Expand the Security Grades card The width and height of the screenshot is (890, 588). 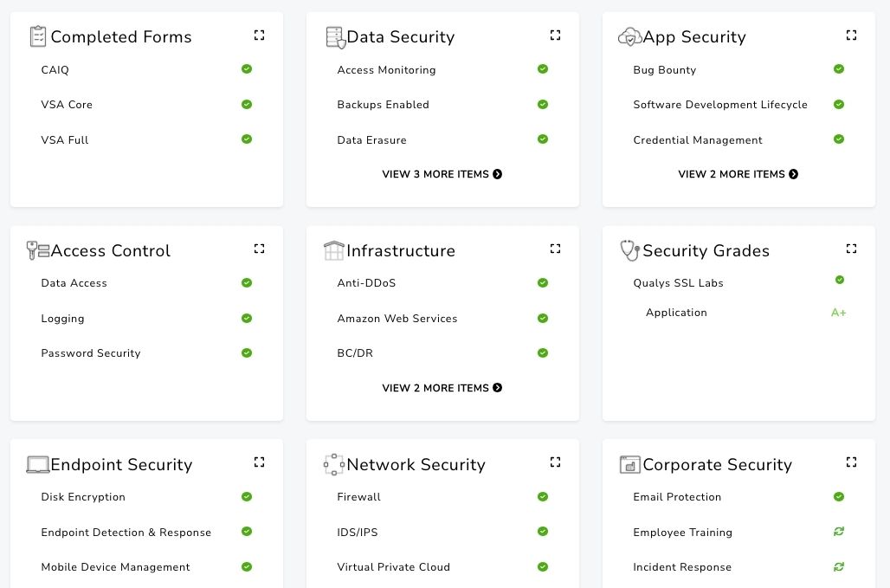pyautogui.click(x=851, y=249)
